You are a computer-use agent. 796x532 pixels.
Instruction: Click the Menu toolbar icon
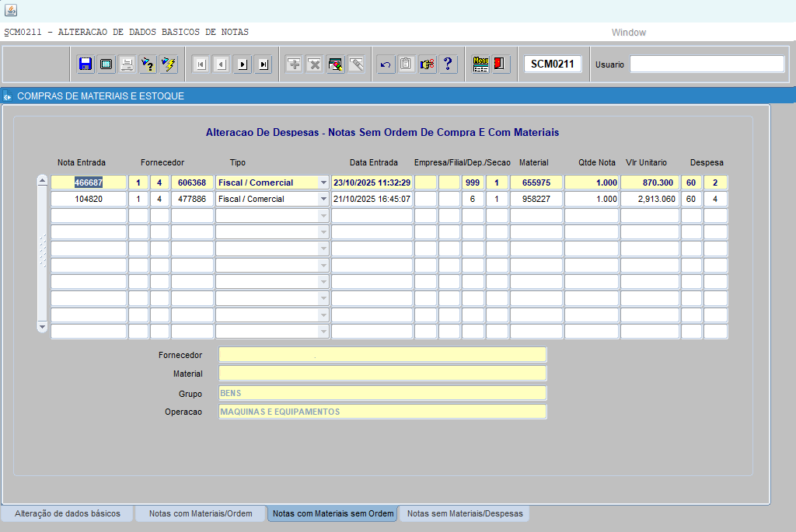(481, 64)
